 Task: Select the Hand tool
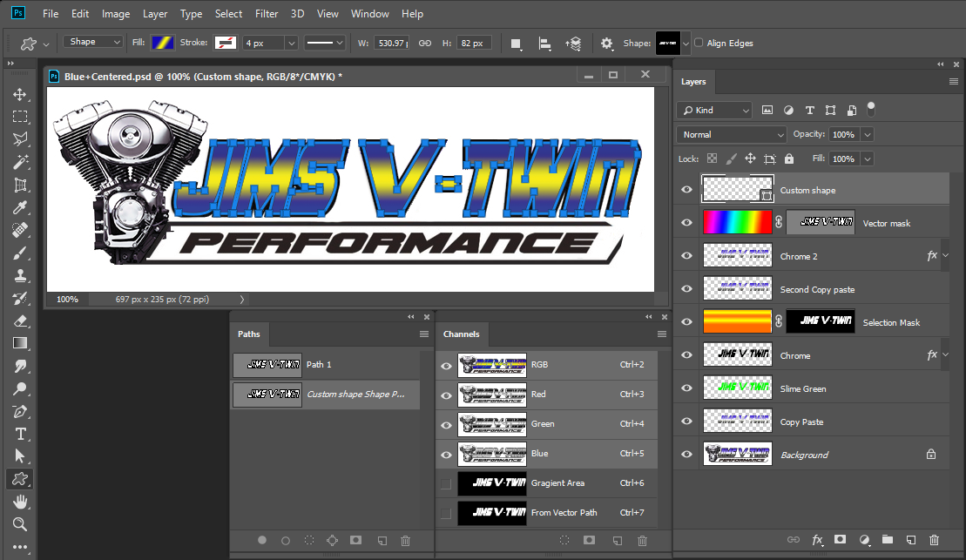coord(19,502)
